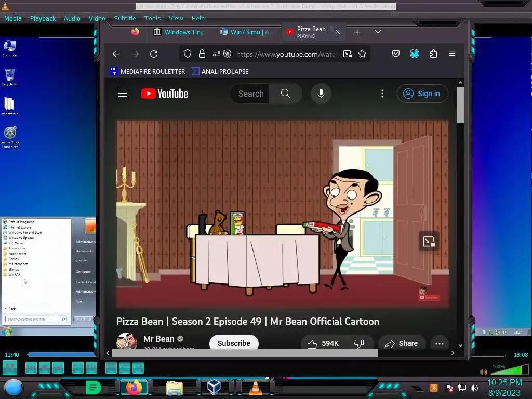Click the picture-in-picture icon in the address bar
Viewport: 532px width, 399px height.
[348, 54]
